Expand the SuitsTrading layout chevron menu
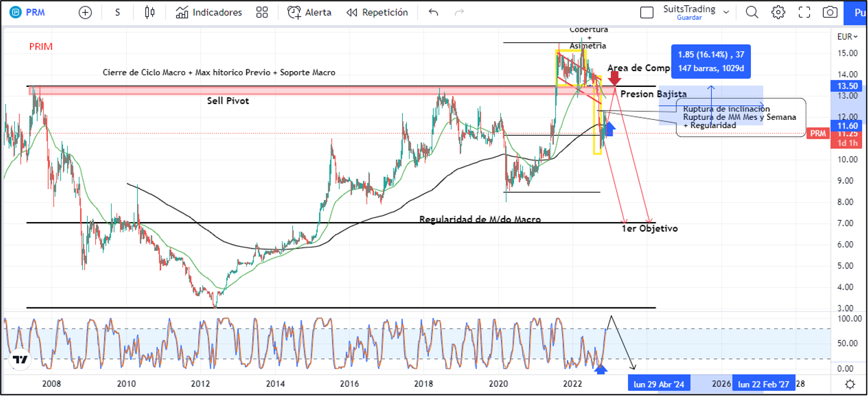 point(726,12)
